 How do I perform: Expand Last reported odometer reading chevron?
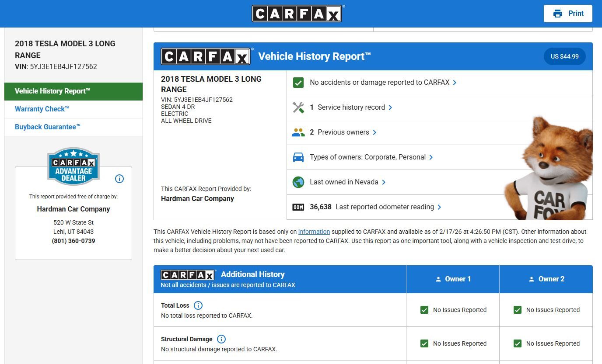pos(439,207)
